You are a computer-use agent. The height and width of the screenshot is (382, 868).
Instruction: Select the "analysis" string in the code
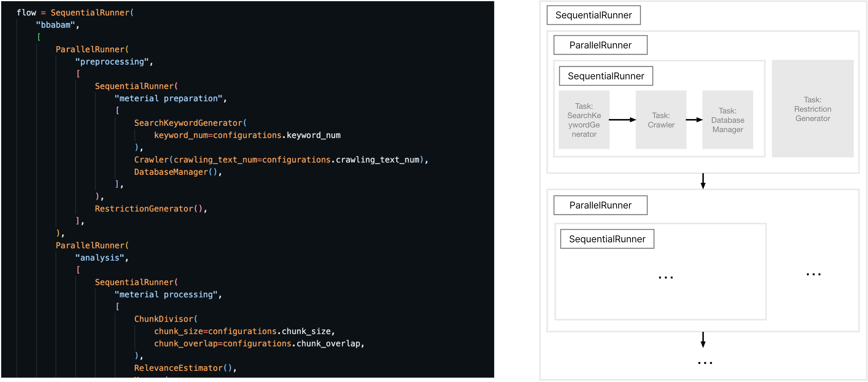pos(100,258)
